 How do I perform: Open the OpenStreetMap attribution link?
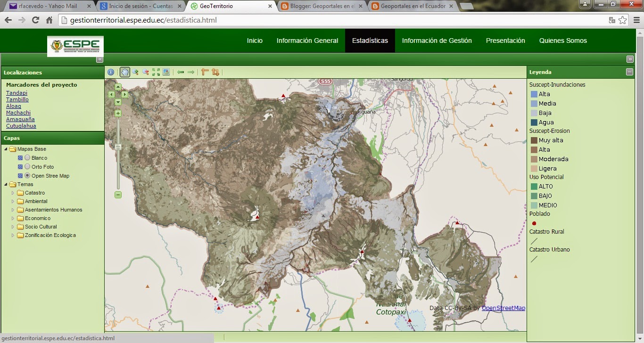(x=504, y=308)
